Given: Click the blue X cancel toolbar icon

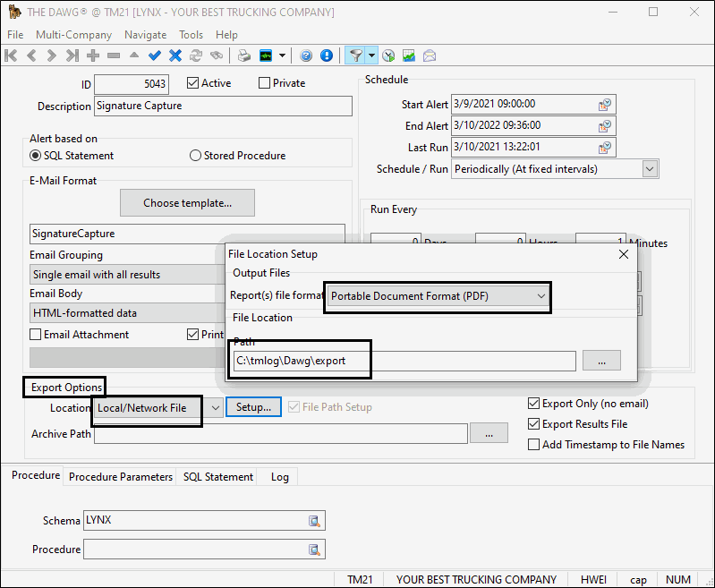Looking at the screenshot, I should click(x=175, y=55).
